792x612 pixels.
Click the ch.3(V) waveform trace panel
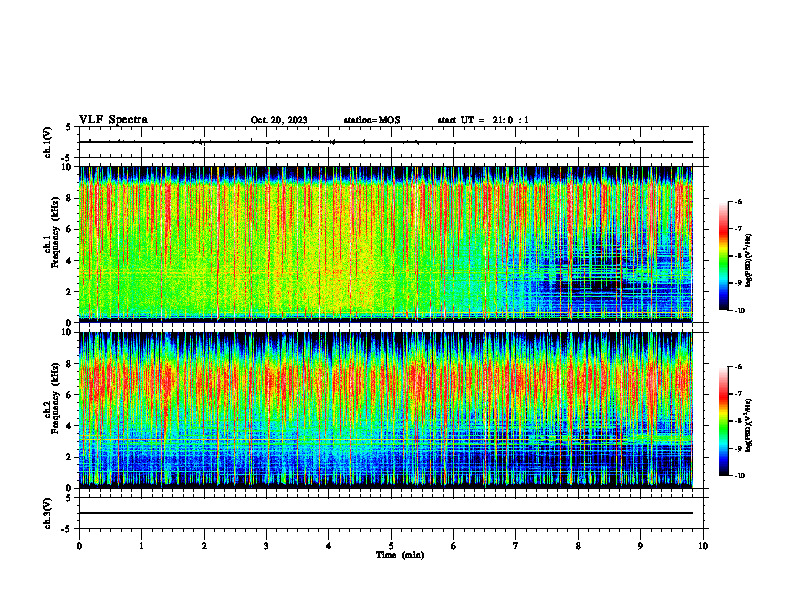tap(391, 513)
